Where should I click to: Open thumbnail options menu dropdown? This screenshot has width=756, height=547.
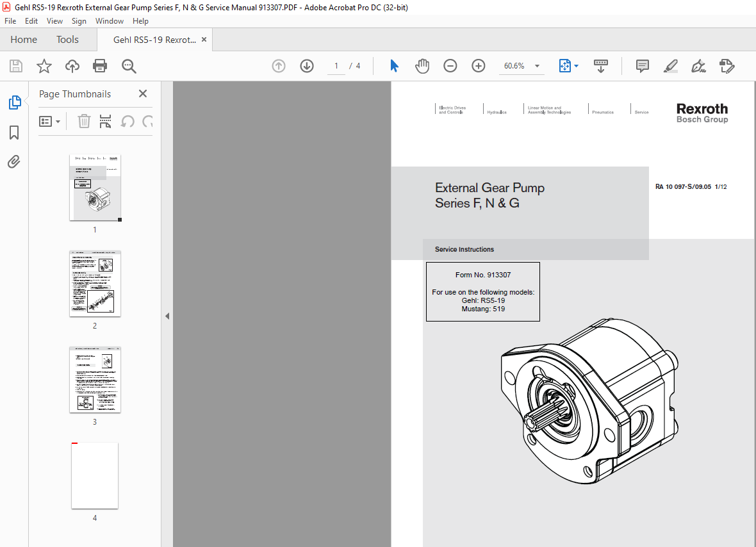point(50,122)
